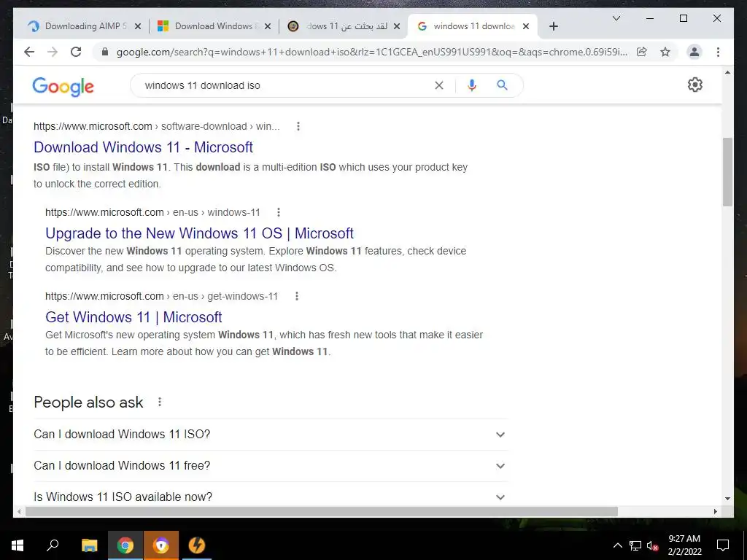Click the forward navigation arrow
This screenshot has height=560, width=747.
point(53,52)
